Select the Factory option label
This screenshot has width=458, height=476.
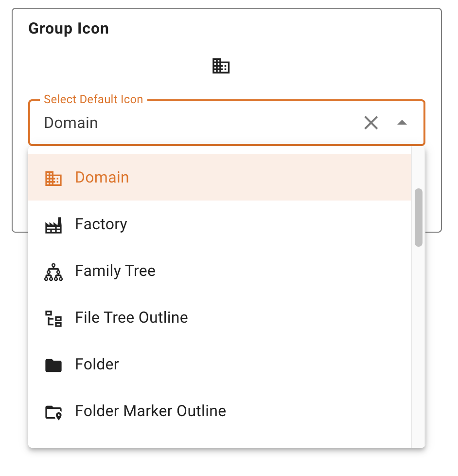101,224
